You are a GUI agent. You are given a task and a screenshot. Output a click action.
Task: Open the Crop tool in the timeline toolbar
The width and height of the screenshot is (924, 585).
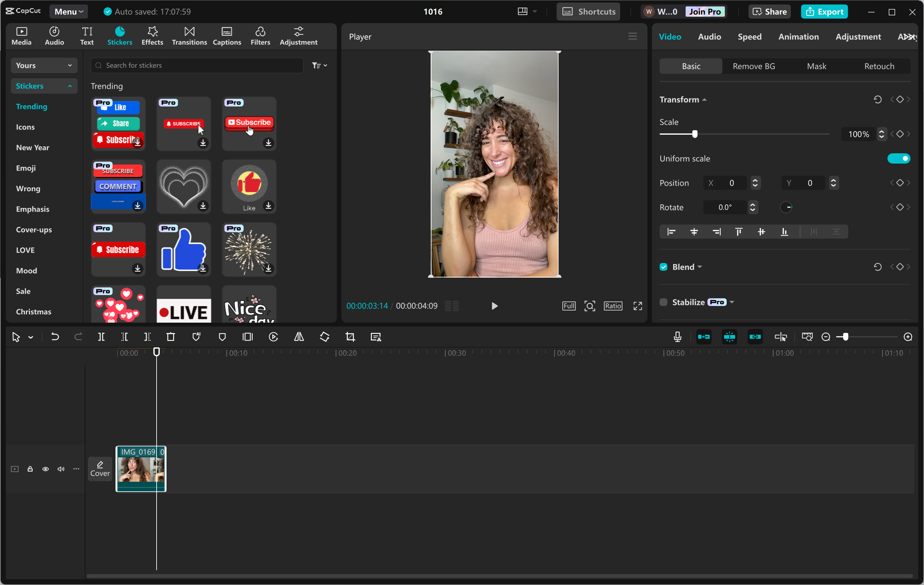click(x=350, y=337)
